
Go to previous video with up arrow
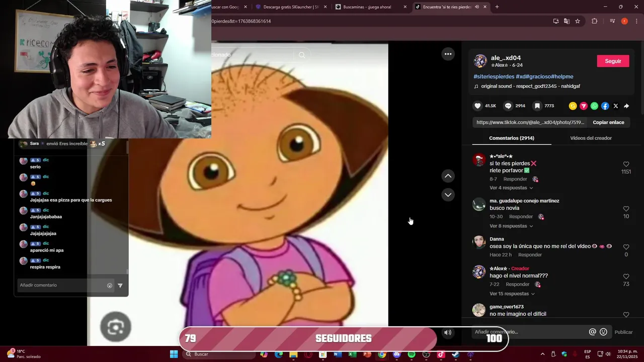tap(448, 176)
